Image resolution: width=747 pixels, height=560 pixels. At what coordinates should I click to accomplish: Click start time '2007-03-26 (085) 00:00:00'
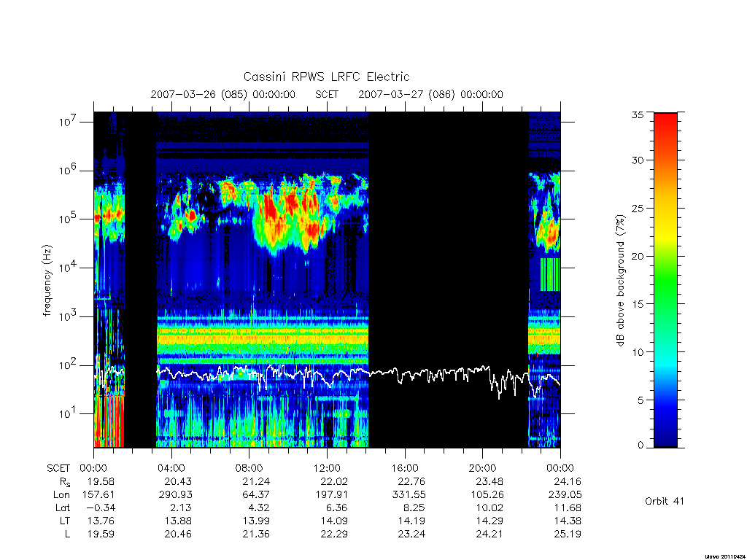tap(223, 94)
